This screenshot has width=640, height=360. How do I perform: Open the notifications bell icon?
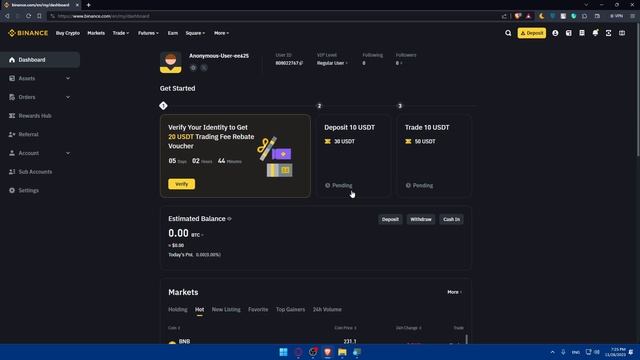595,33
